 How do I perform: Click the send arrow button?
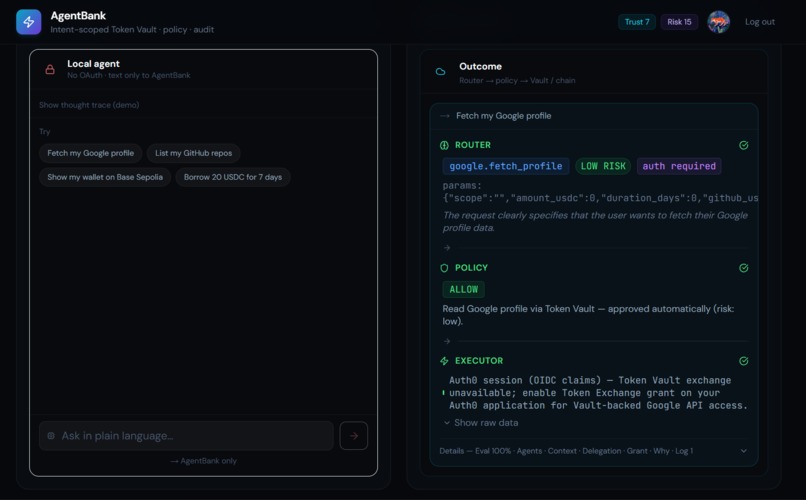pos(354,436)
